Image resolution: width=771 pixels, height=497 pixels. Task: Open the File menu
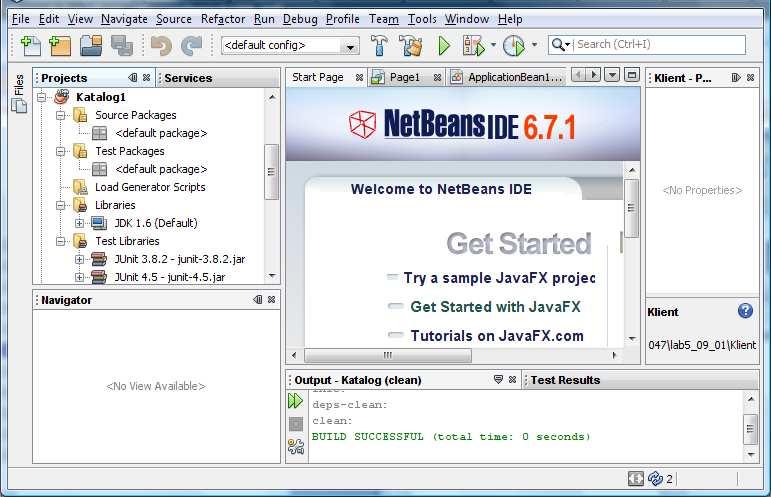(21, 19)
